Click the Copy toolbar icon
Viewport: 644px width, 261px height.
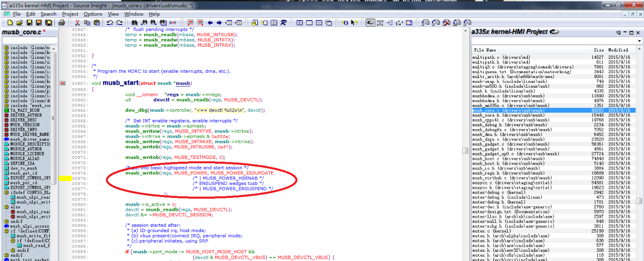[x=87, y=23]
